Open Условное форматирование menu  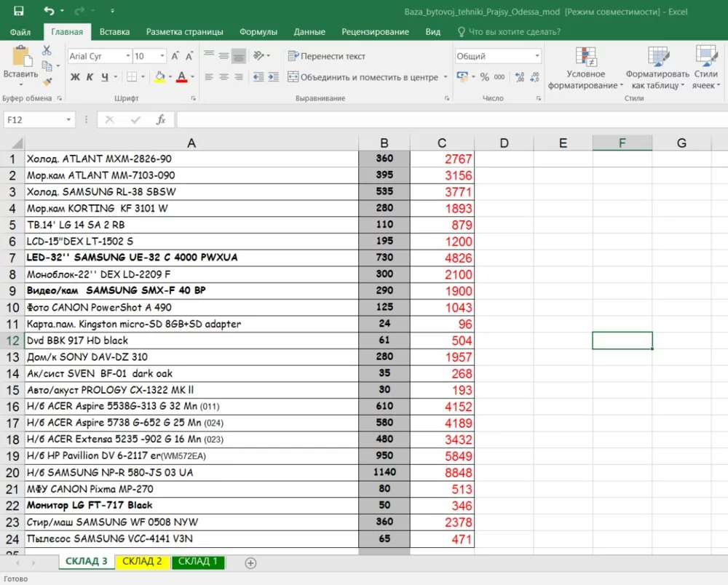point(585,68)
